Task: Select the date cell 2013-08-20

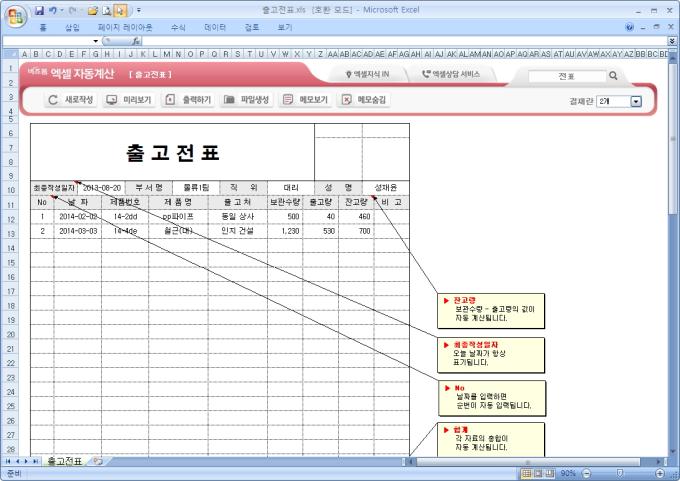Action: tap(101, 188)
